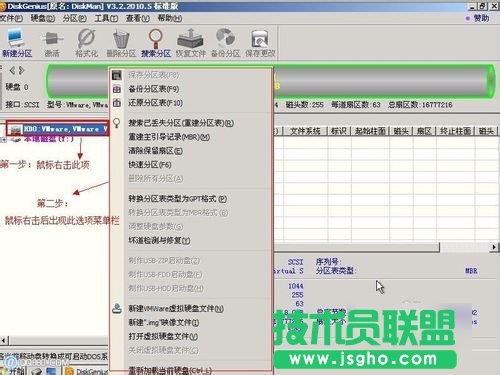Click the 开始 Start button
The image size is (500, 375).
coord(13,371)
